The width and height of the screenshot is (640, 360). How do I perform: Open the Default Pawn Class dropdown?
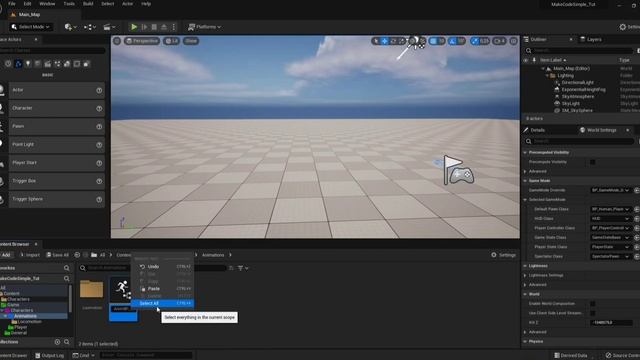pos(611,209)
